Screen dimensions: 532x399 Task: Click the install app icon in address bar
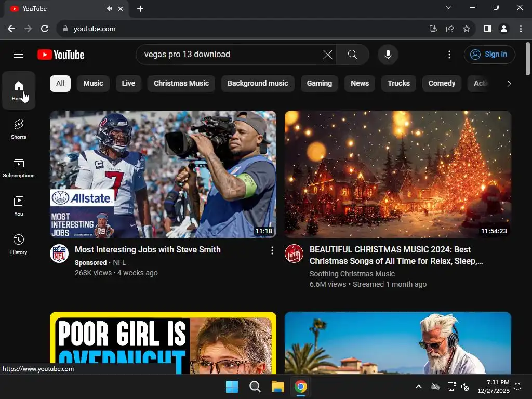[x=433, y=29]
